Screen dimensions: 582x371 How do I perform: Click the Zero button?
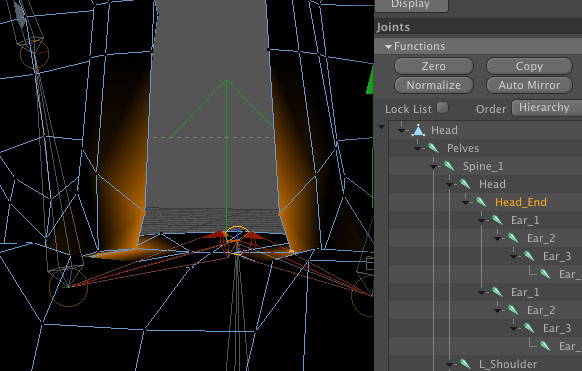[x=434, y=66]
